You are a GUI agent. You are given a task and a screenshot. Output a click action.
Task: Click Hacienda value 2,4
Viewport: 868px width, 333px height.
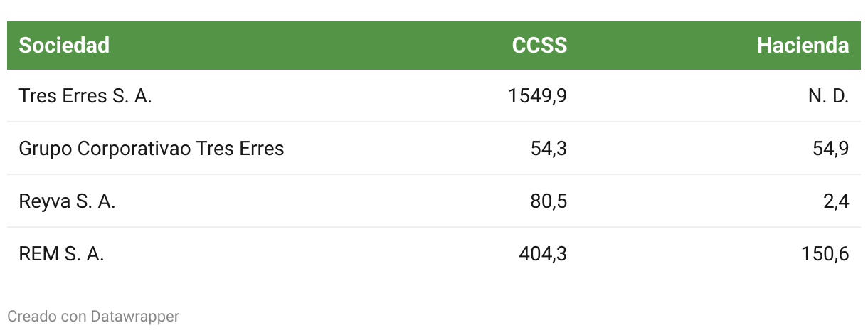click(836, 201)
